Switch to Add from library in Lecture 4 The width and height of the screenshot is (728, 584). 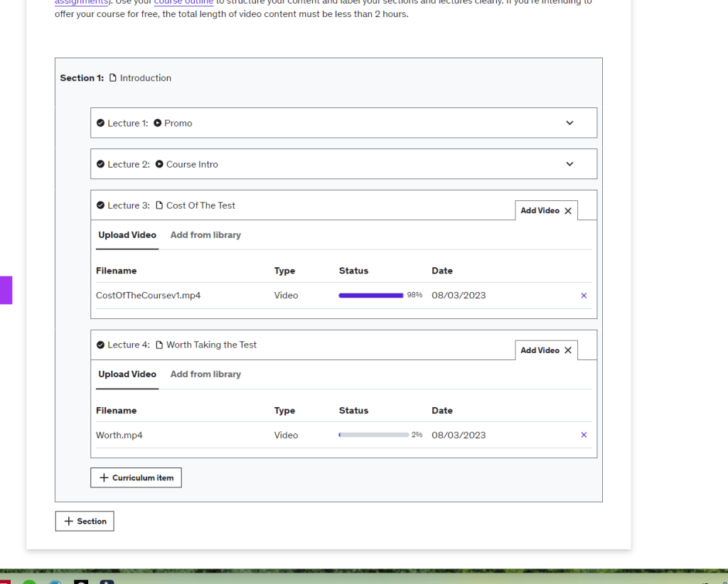click(205, 374)
